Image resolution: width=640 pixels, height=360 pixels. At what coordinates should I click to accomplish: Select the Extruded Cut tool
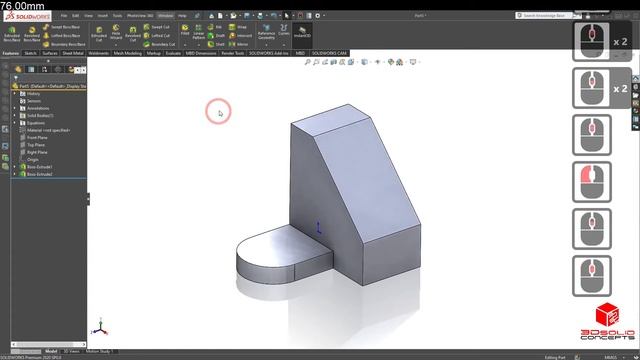(99, 34)
